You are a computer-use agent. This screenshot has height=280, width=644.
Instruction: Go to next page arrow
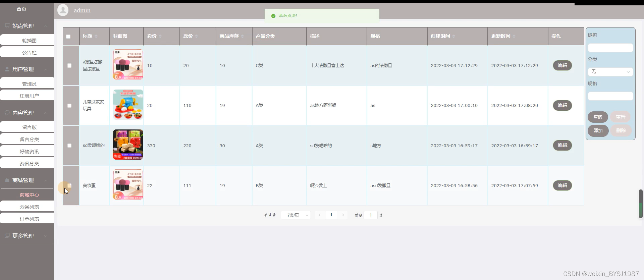tap(343, 215)
